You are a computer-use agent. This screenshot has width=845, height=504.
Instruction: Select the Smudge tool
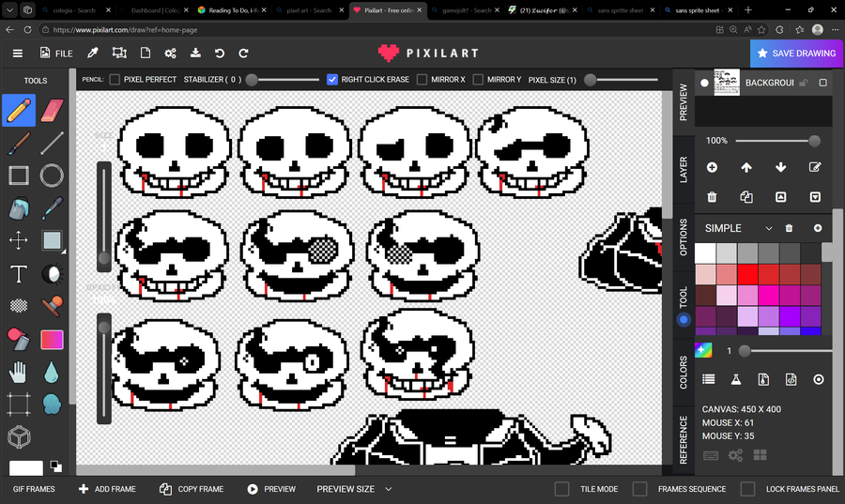52,405
